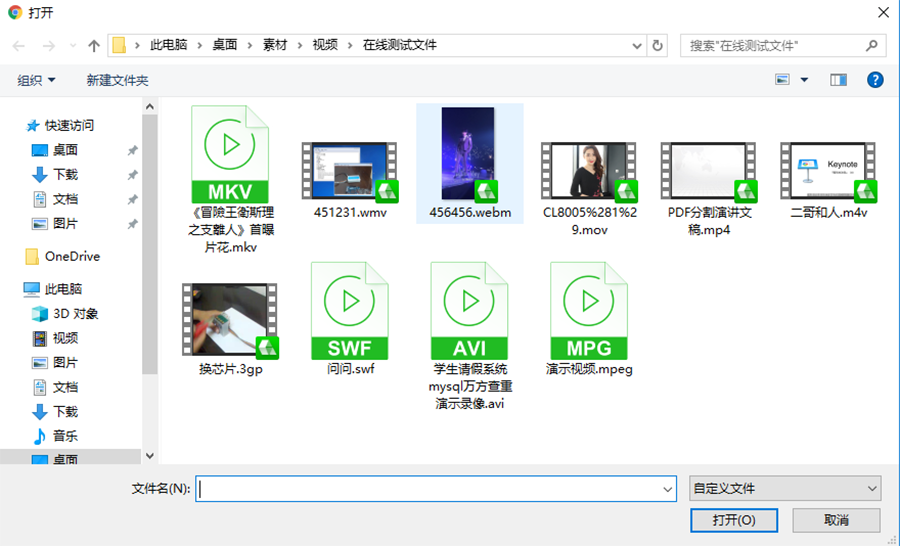The width and height of the screenshot is (900, 546).
Task: Go forward to next folder
Action: point(49,45)
